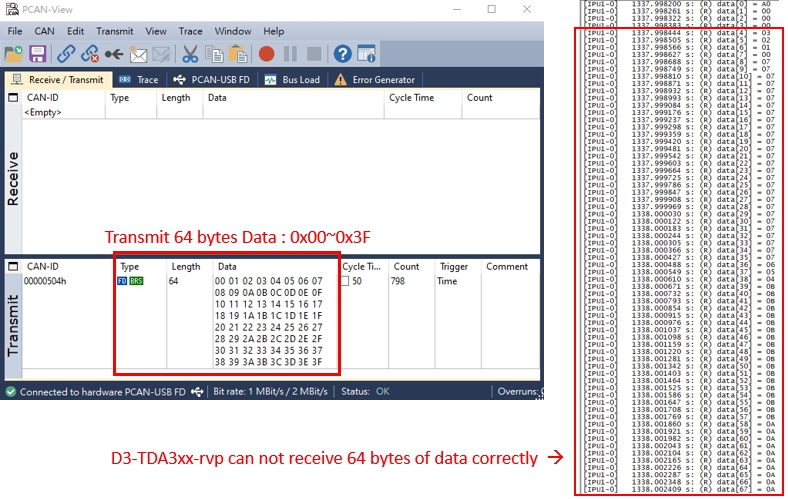Click Transmit list Cycle Ti... column header
This screenshot has height=499, width=788.
click(363, 266)
